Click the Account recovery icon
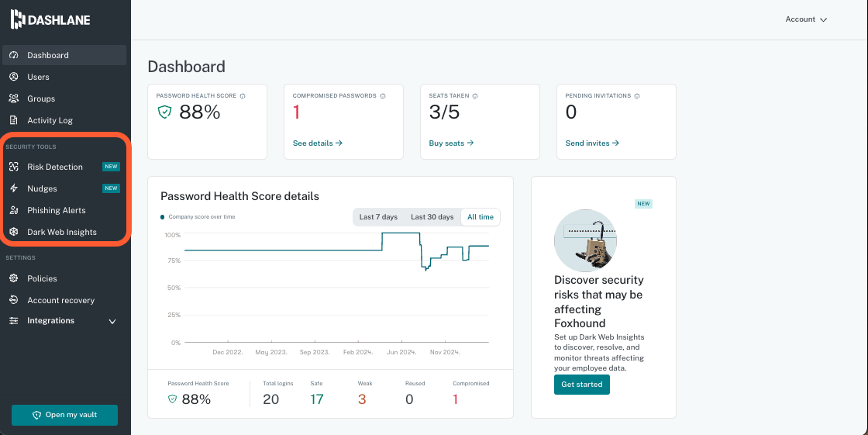The image size is (868, 435). click(x=15, y=300)
